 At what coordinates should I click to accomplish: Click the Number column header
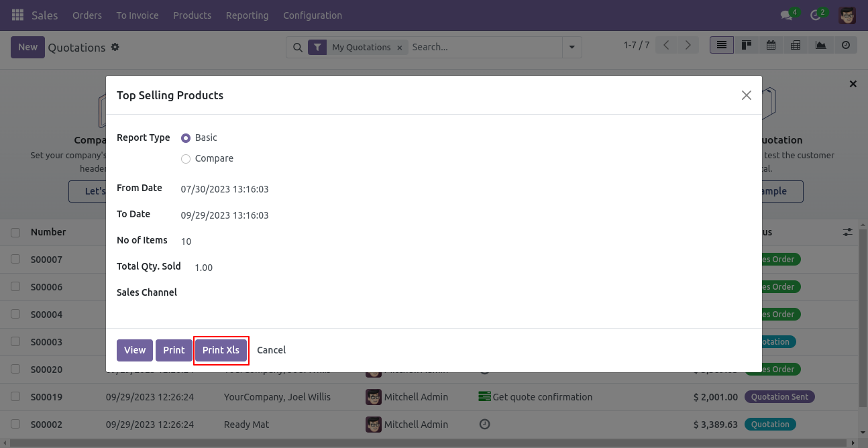pyautogui.click(x=48, y=232)
